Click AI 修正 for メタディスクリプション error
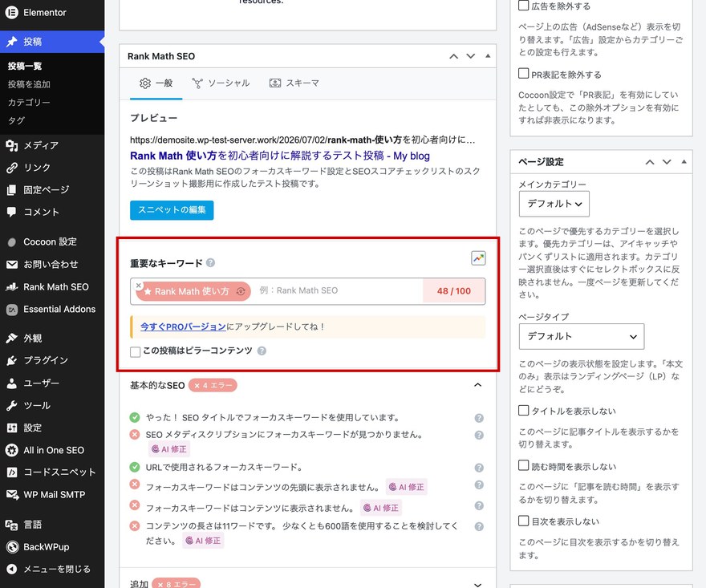This screenshot has width=706, height=588. (169, 449)
